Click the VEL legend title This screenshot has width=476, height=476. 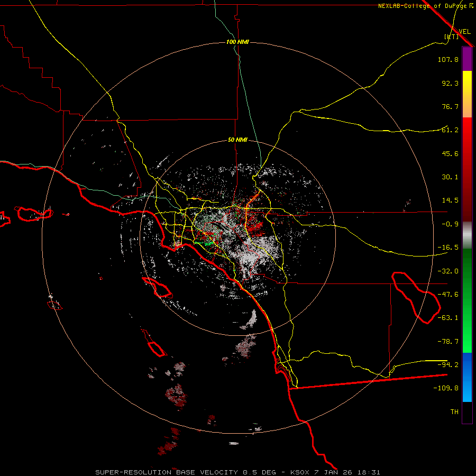[464, 32]
